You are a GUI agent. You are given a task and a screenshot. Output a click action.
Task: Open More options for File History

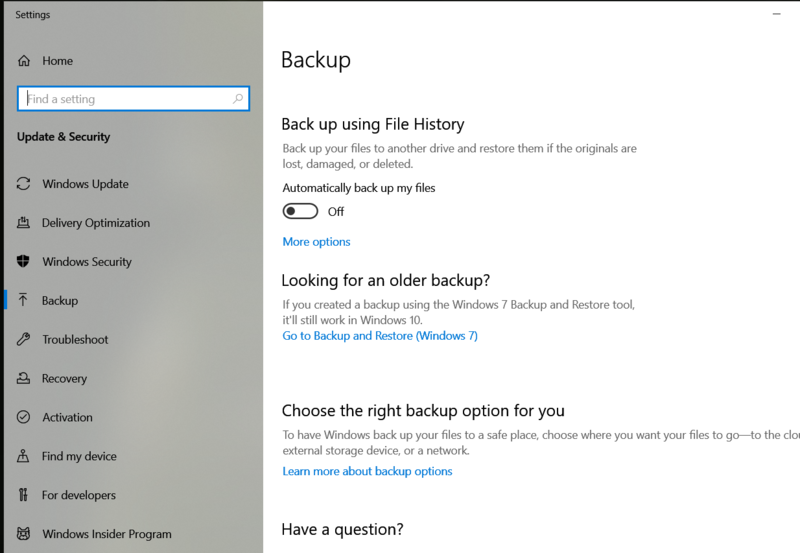click(316, 242)
